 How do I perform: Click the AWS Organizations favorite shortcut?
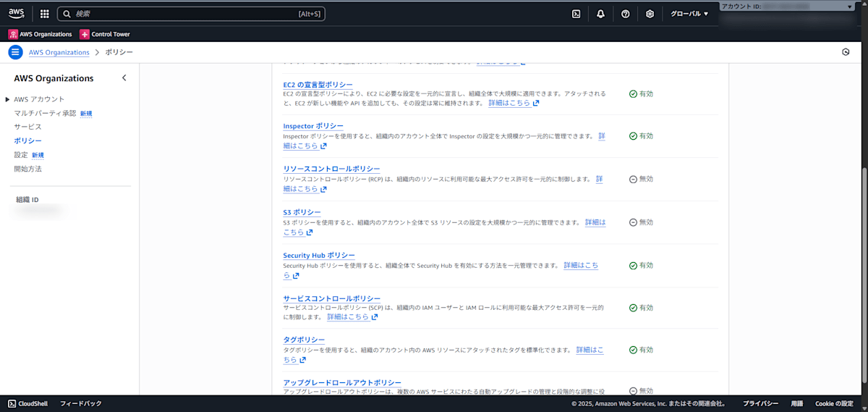tap(41, 34)
